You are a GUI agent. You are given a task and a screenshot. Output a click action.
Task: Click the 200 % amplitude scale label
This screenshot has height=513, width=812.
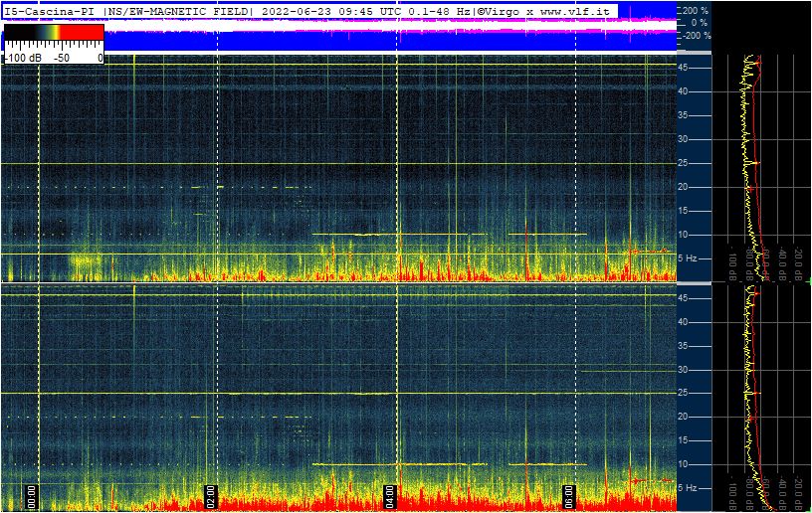[x=695, y=10]
